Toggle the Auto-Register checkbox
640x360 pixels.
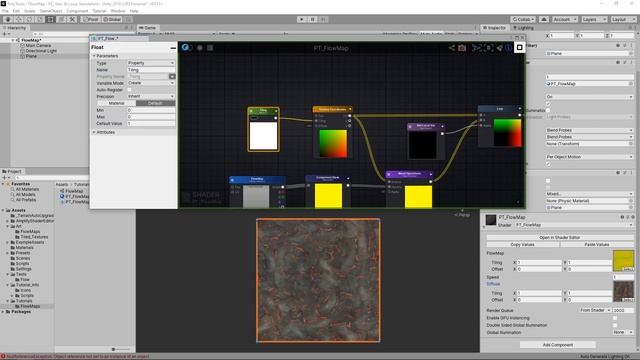point(130,90)
